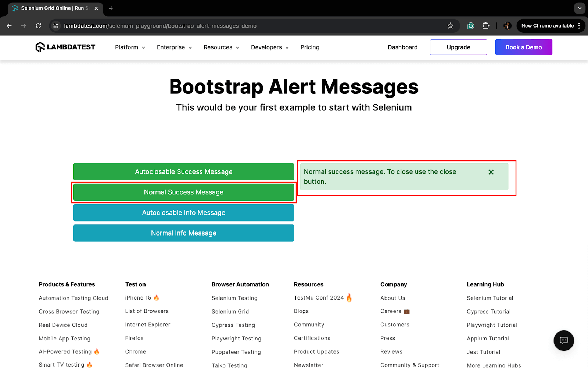Click the profile avatar in the toolbar
Viewport: 588px width, 368px height.
click(507, 26)
